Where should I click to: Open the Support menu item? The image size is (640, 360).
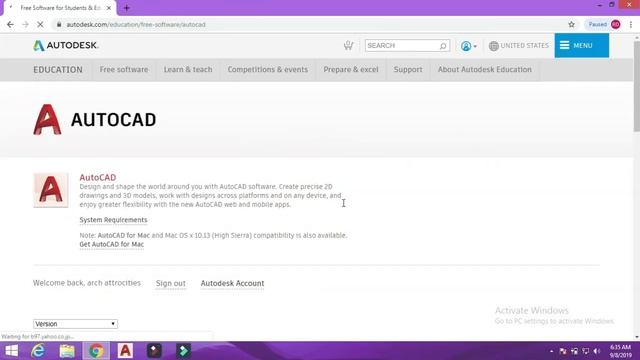(408, 69)
